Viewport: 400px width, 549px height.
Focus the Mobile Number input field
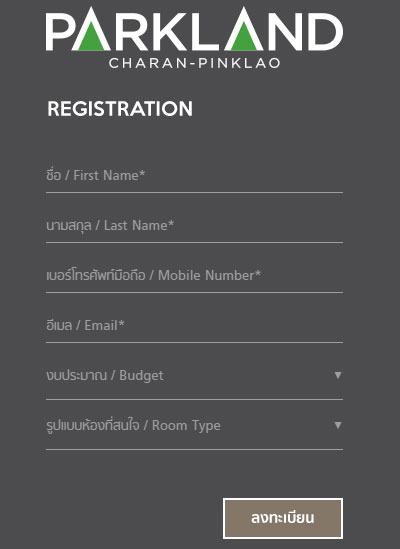[x=194, y=277]
